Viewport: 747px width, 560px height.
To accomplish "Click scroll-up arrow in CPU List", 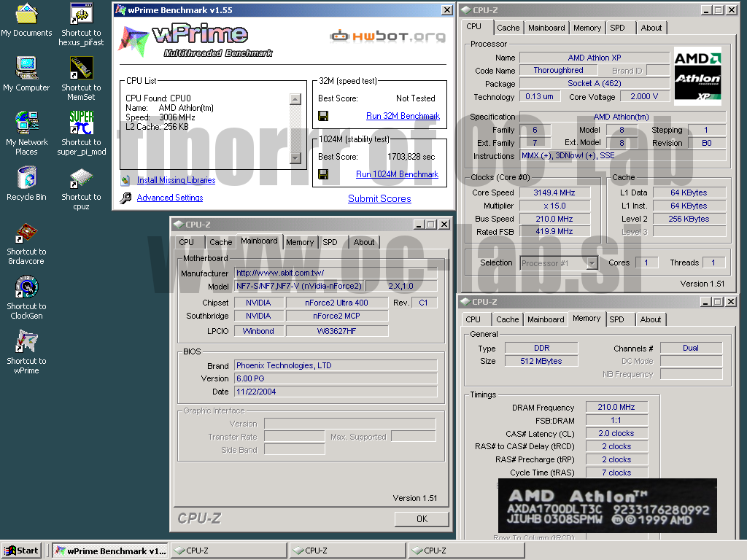I will click(x=295, y=99).
